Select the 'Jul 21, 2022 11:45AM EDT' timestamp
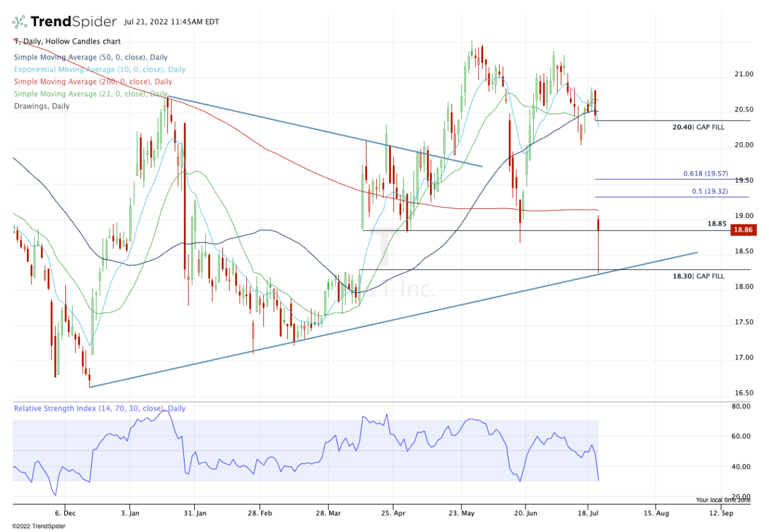 point(172,22)
